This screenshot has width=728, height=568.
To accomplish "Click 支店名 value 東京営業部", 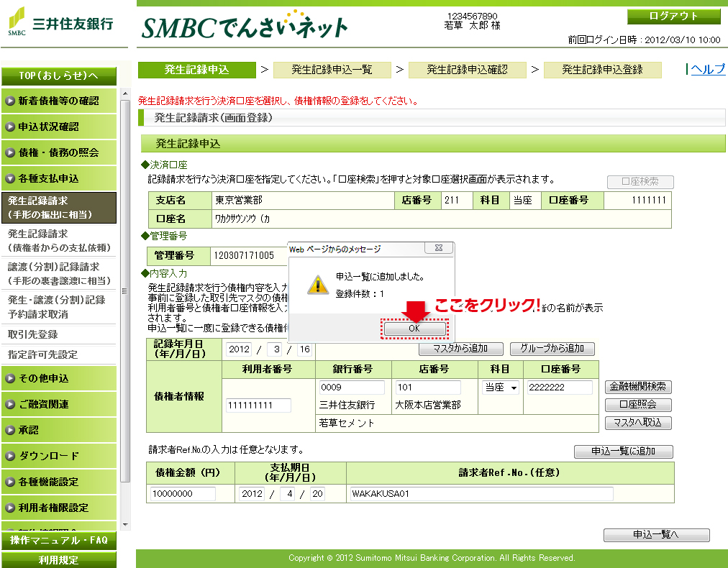I will (x=239, y=200).
